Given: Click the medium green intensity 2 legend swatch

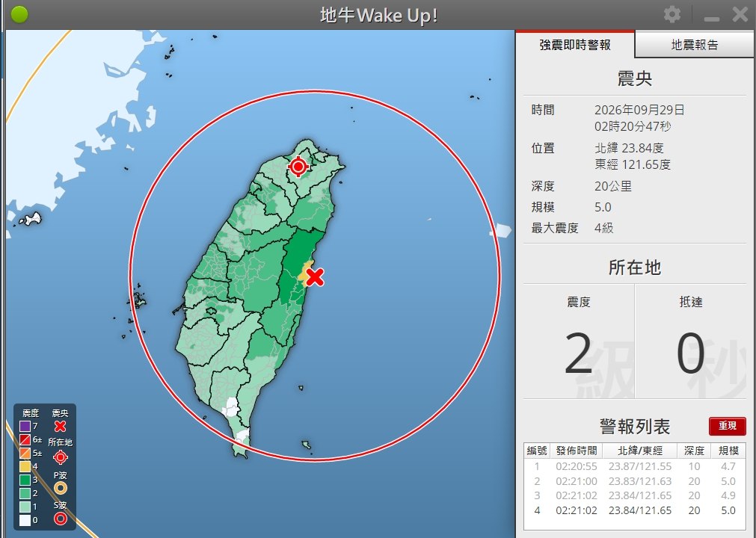Looking at the screenshot, I should [x=25, y=494].
